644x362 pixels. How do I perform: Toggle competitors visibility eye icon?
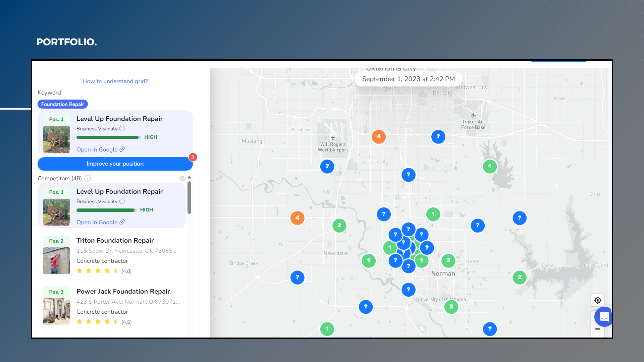[x=182, y=178]
